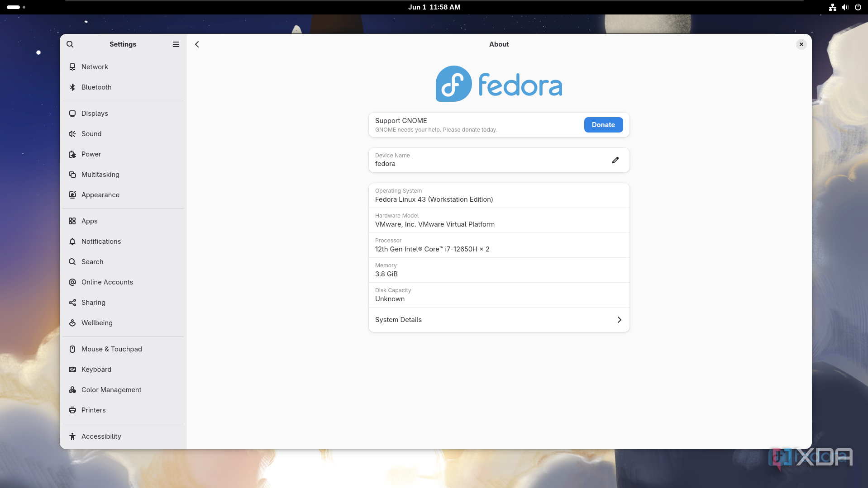Click the power icon in top bar
868x488 pixels.
point(858,7)
